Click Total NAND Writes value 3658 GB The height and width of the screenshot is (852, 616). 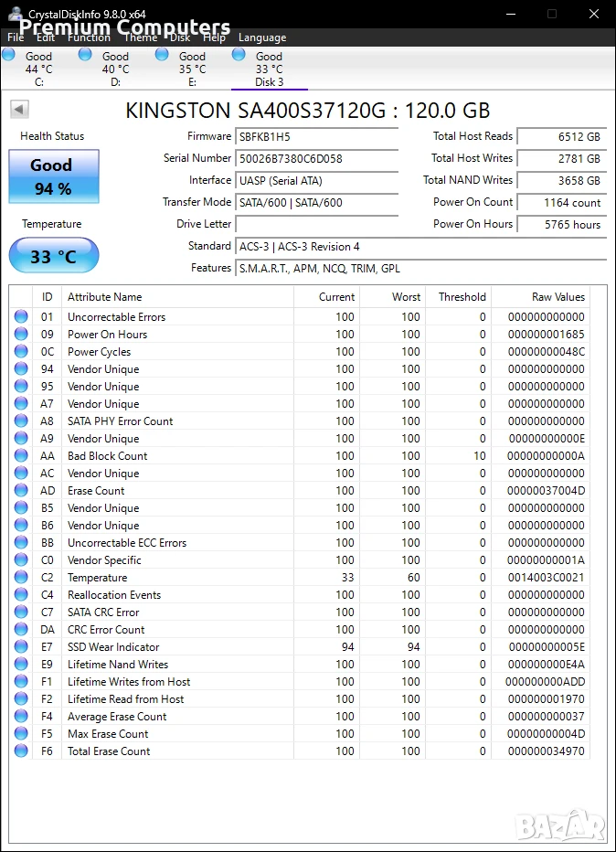point(562,180)
